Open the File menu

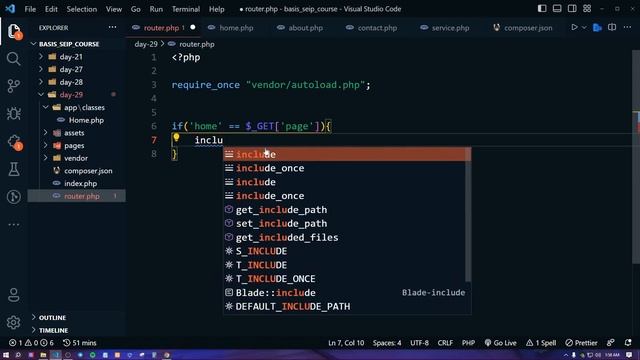[x=30, y=9]
